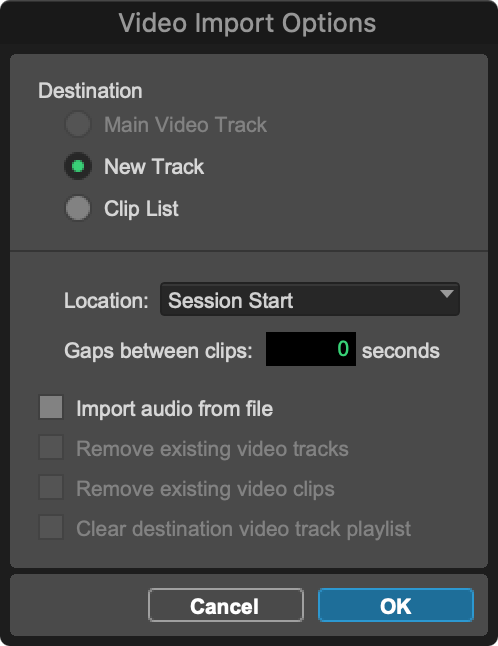Click the New Track label text
This screenshot has width=498, height=646.
coord(154,167)
